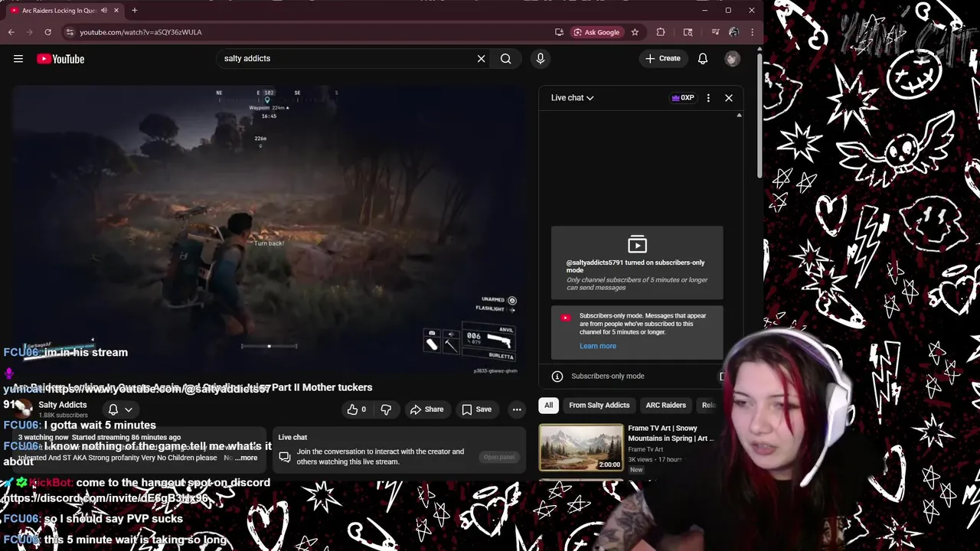Follow the Learn more link in chat notice
Image resolution: width=980 pixels, height=551 pixels.
click(598, 346)
